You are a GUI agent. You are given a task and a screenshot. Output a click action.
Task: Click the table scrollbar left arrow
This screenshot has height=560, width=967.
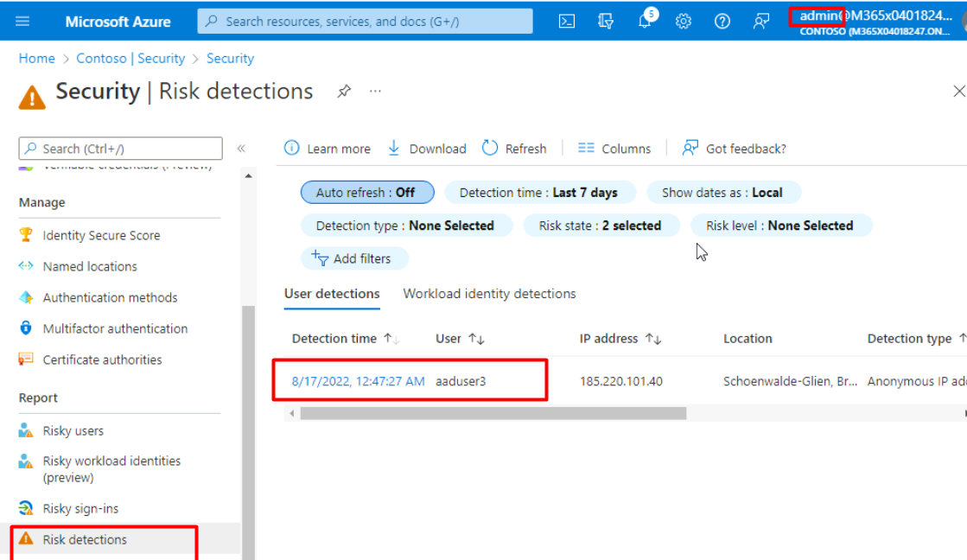coord(292,413)
